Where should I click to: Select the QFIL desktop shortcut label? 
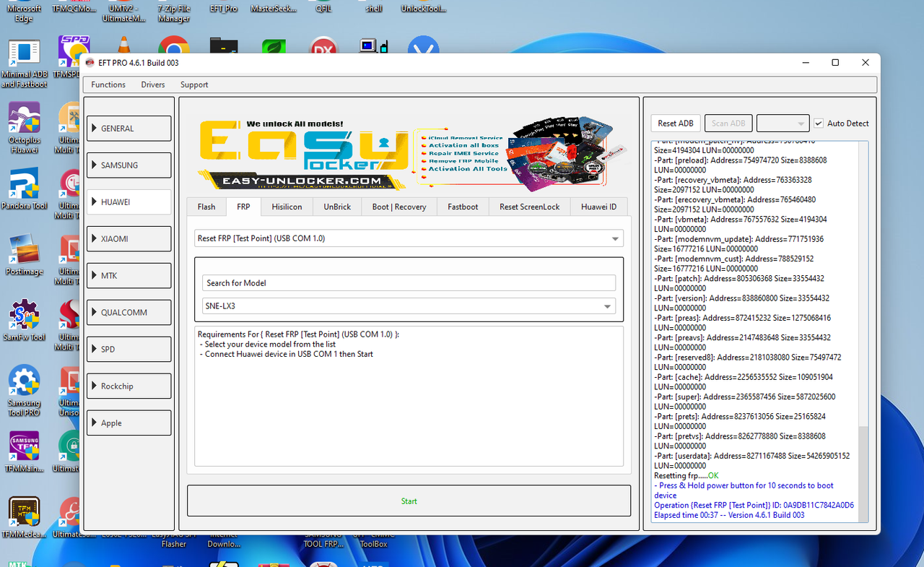[x=323, y=9]
